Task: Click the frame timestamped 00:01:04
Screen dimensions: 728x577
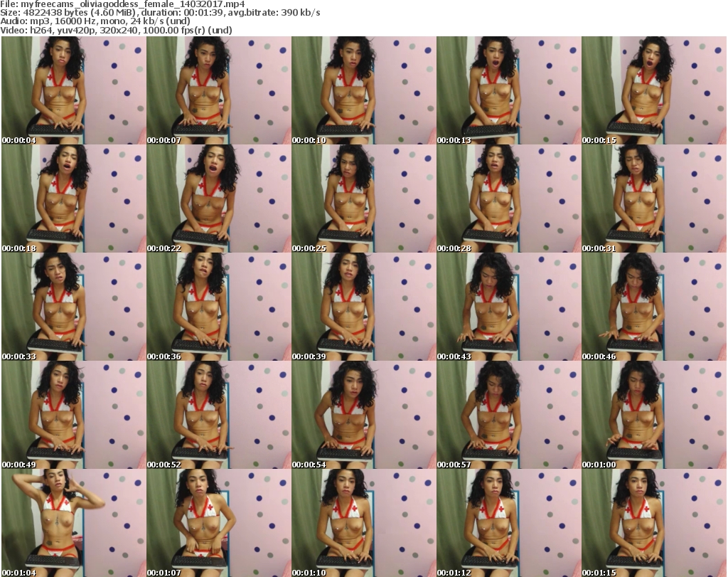Action: tap(74, 523)
